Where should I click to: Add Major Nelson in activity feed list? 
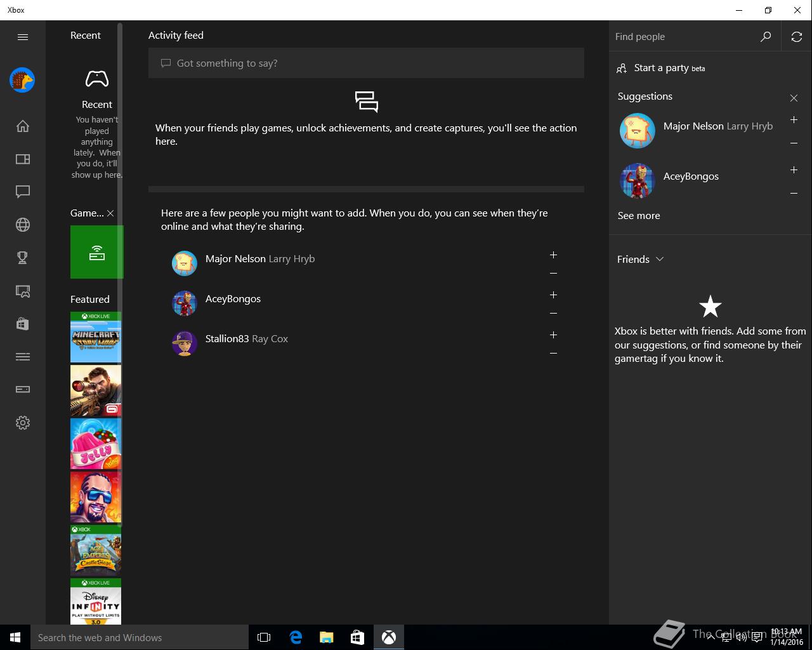[553, 255]
